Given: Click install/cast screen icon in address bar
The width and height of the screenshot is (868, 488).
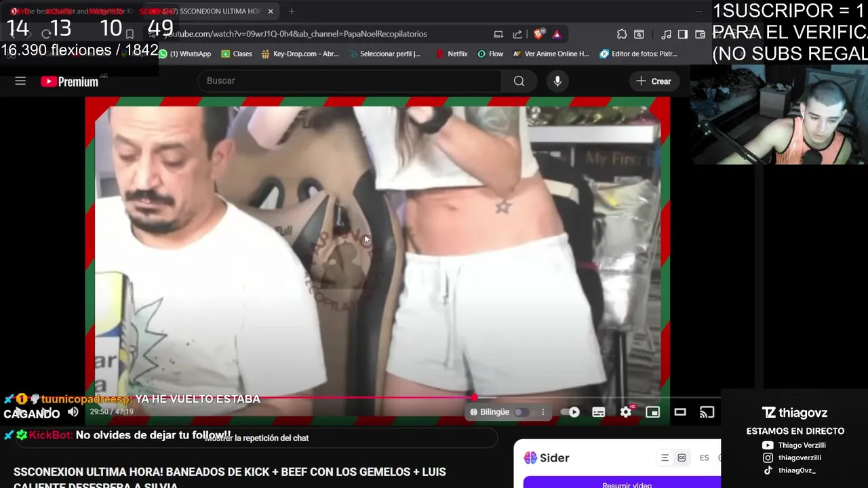Looking at the screenshot, I should coord(498,34).
